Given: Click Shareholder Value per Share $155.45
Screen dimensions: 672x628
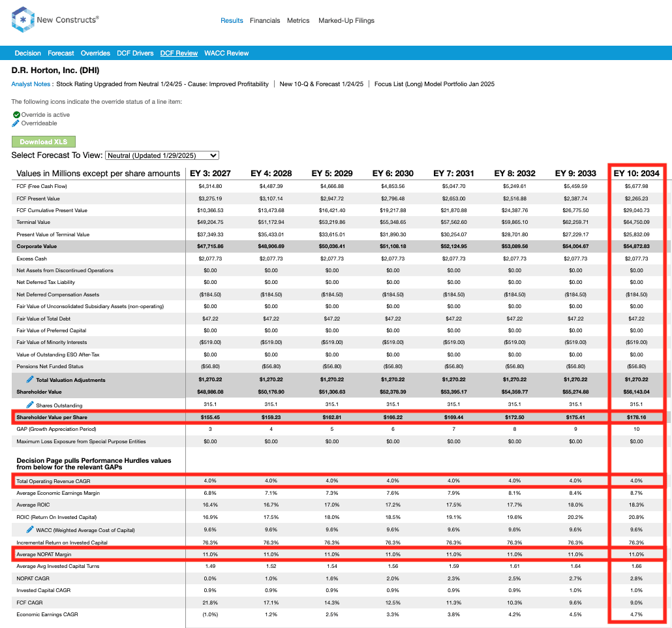Looking at the screenshot, I should [211, 417].
